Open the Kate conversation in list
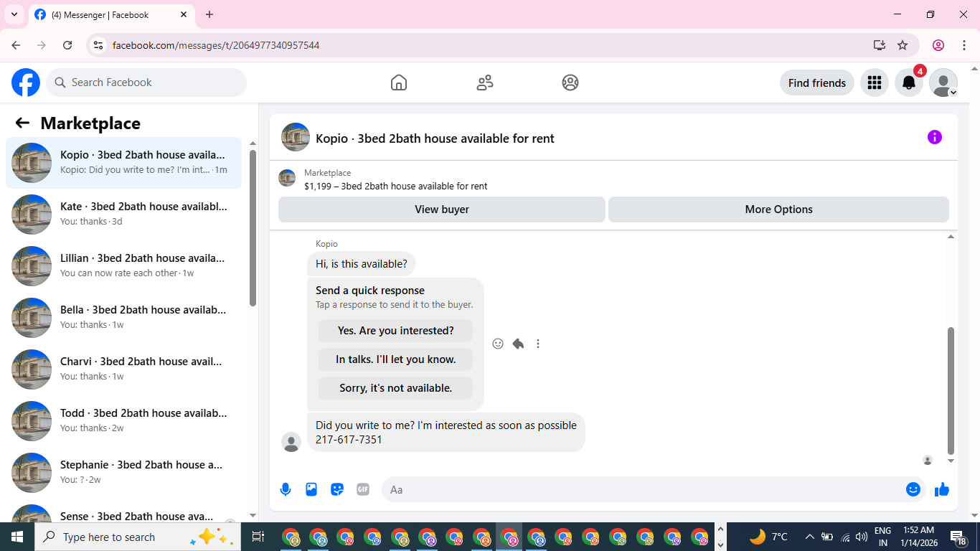 point(123,215)
